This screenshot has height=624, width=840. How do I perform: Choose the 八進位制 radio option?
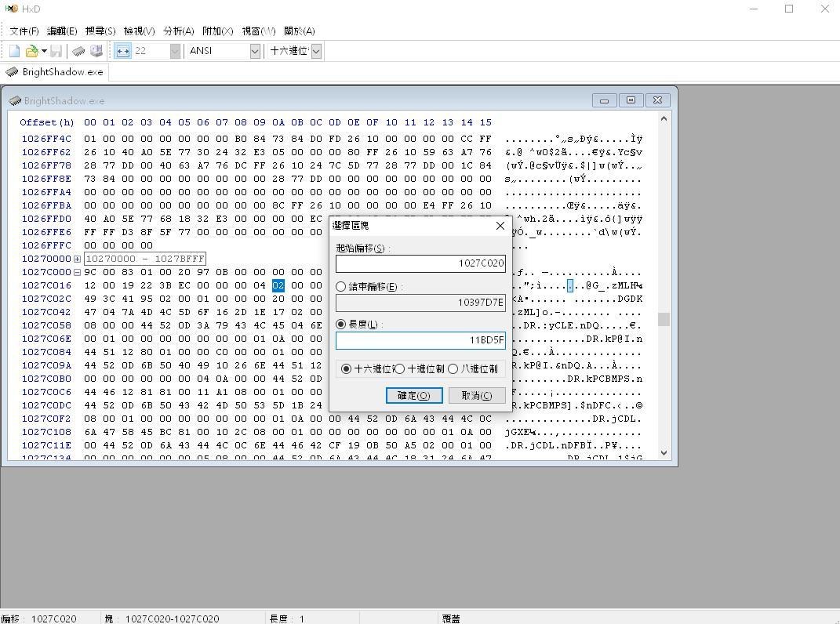coord(453,368)
